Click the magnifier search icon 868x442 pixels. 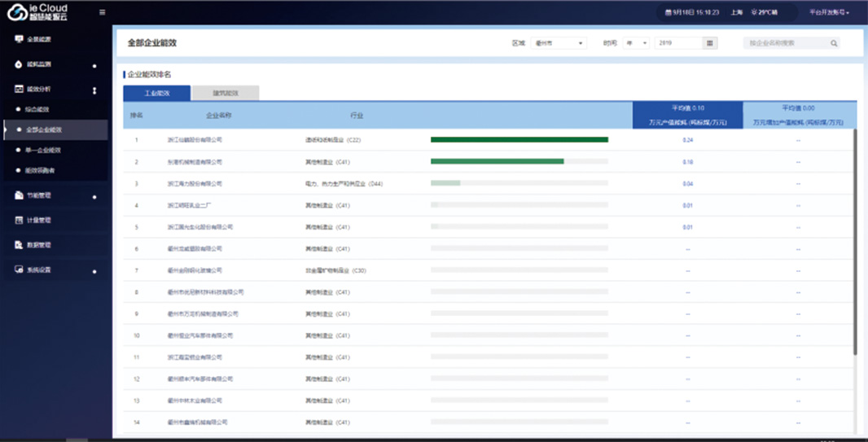coord(834,43)
